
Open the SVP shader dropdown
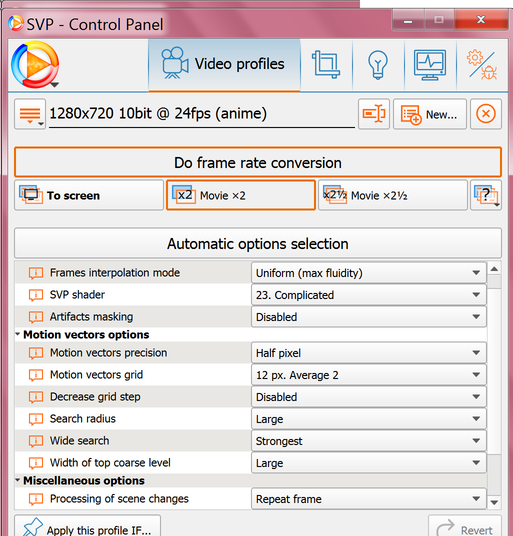[x=369, y=295]
